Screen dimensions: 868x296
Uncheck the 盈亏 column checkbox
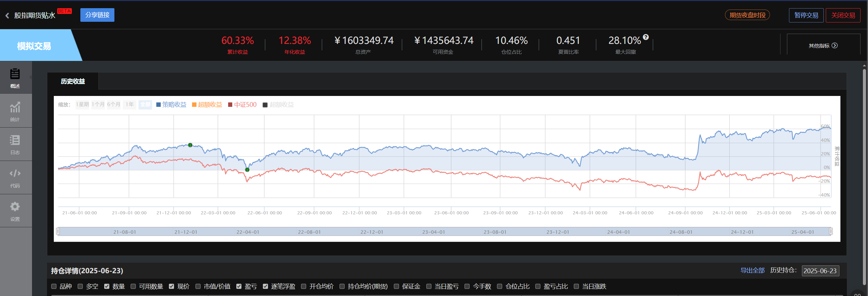[x=239, y=286]
